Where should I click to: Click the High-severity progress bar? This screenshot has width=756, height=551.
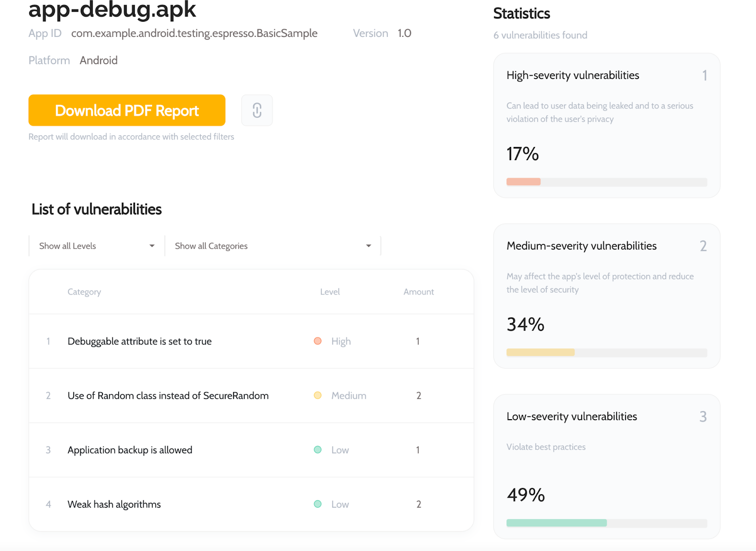(607, 182)
